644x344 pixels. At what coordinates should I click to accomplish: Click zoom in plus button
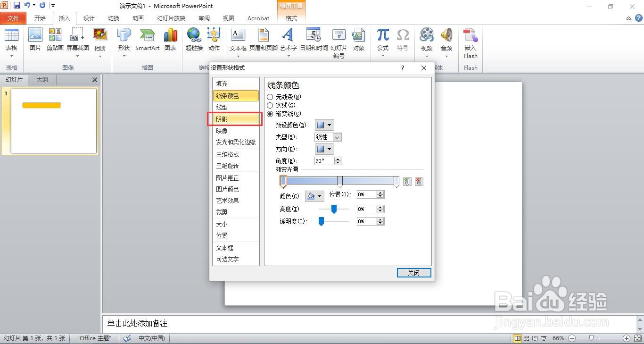(627, 338)
